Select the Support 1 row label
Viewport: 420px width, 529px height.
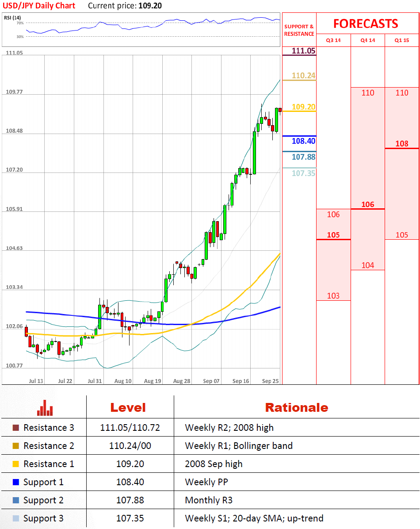click(x=43, y=483)
